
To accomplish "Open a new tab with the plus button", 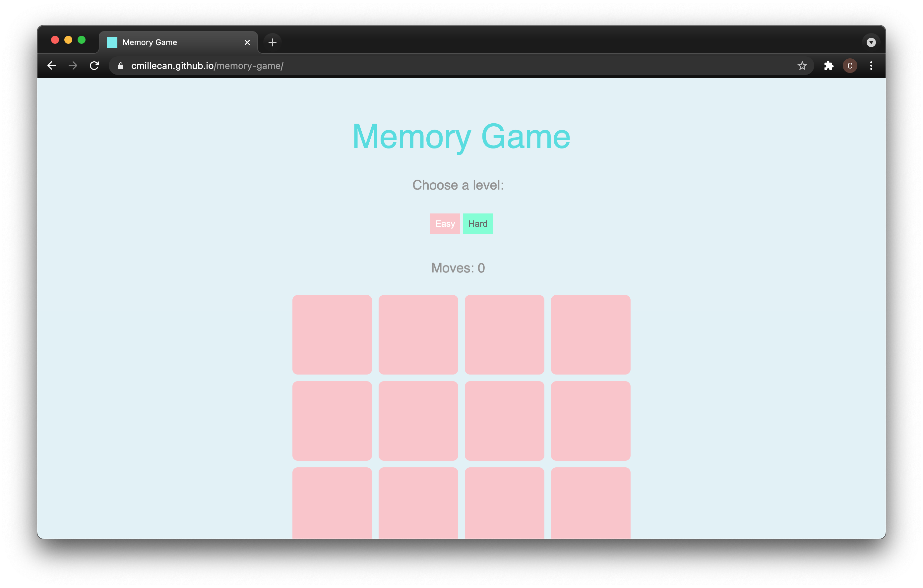I will [273, 42].
